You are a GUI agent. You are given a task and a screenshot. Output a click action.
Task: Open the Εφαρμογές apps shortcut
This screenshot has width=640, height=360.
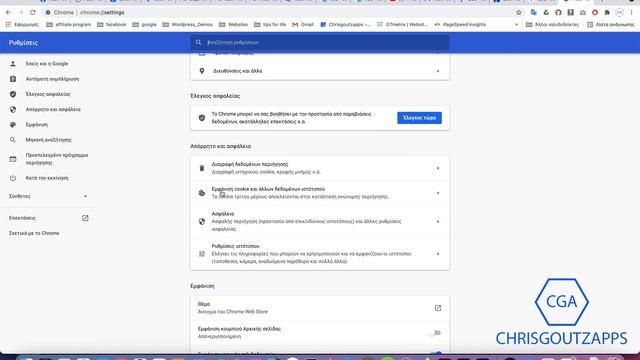click(x=22, y=24)
